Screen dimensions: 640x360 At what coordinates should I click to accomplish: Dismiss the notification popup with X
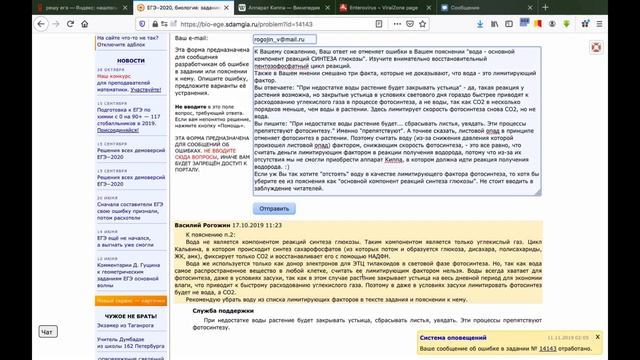(598, 337)
